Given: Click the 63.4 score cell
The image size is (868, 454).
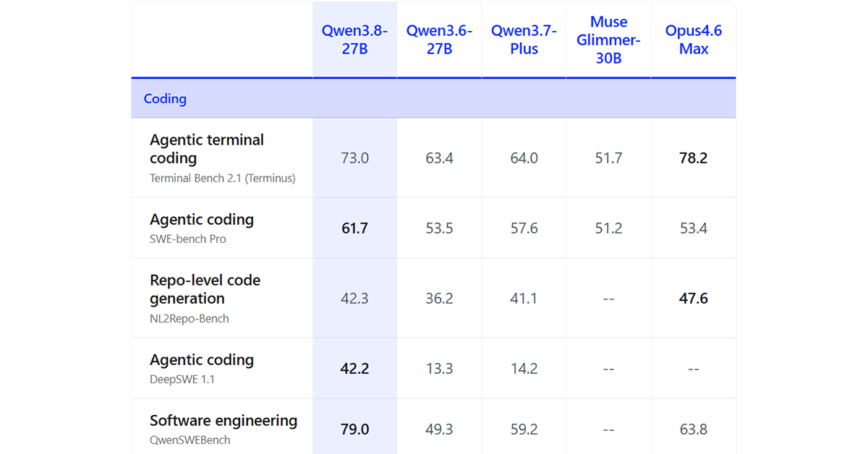Looking at the screenshot, I should click(x=439, y=158).
